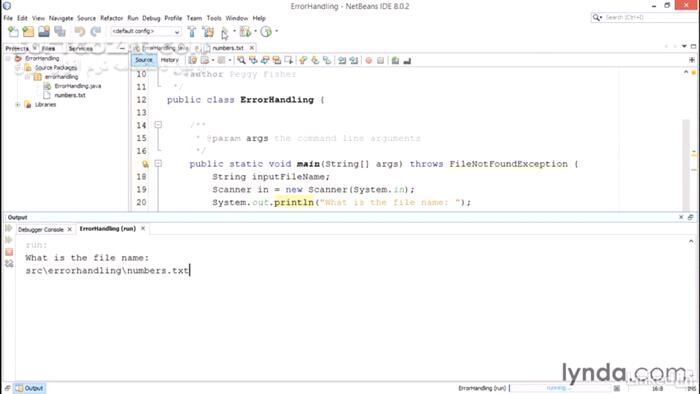The width and height of the screenshot is (700, 394).
Task: Click the New File toolbar icon
Action: (x=13, y=31)
